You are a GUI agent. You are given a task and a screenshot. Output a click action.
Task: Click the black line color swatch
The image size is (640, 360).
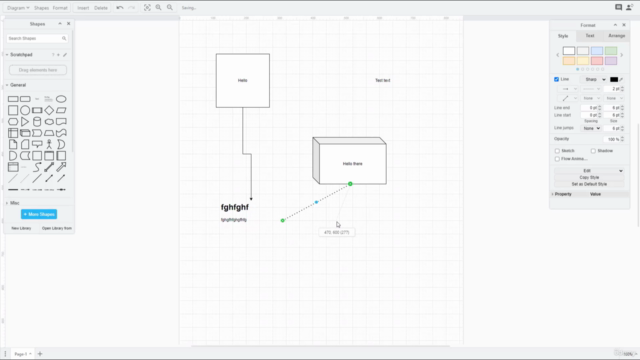[613, 80]
